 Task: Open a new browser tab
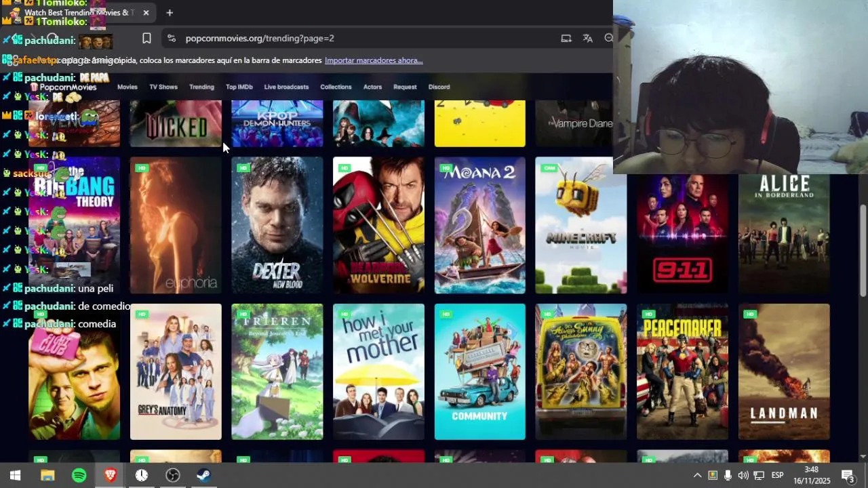pos(170,12)
